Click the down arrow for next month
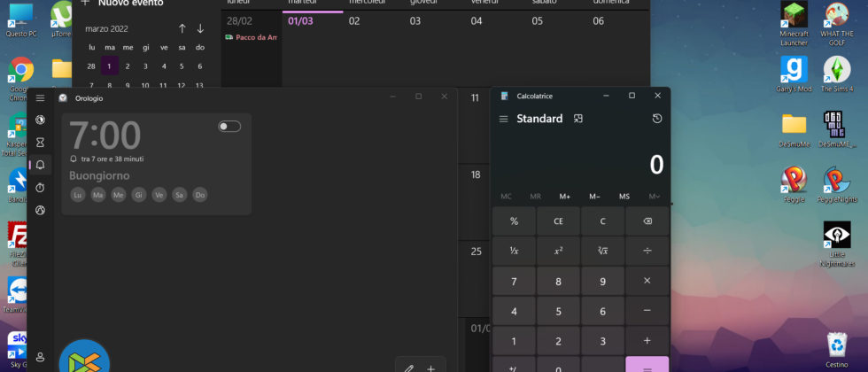Image resolution: width=868 pixels, height=372 pixels. (200, 28)
